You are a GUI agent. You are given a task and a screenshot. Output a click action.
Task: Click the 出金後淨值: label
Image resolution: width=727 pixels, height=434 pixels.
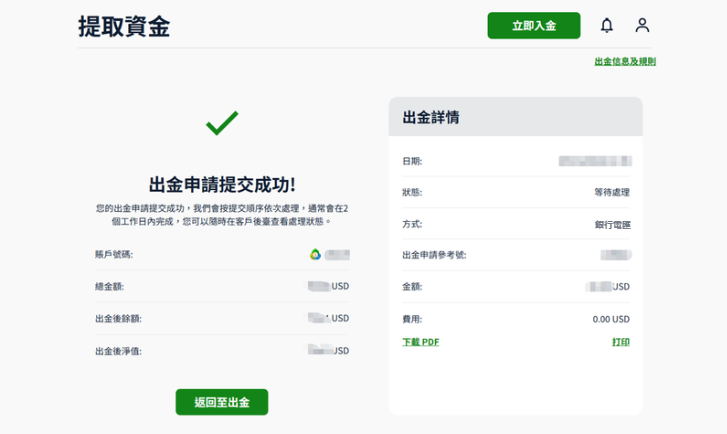(x=118, y=351)
